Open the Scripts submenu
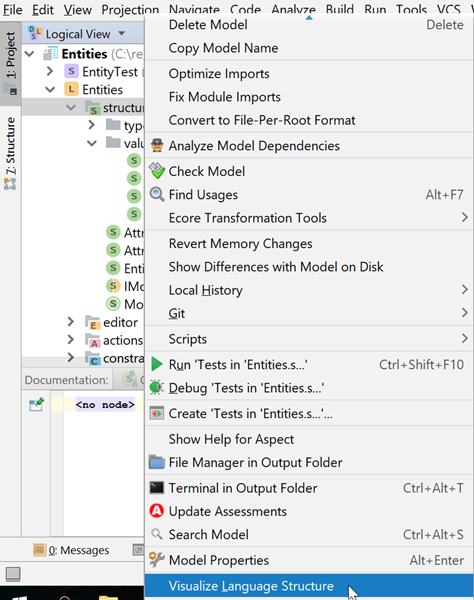 click(309, 339)
